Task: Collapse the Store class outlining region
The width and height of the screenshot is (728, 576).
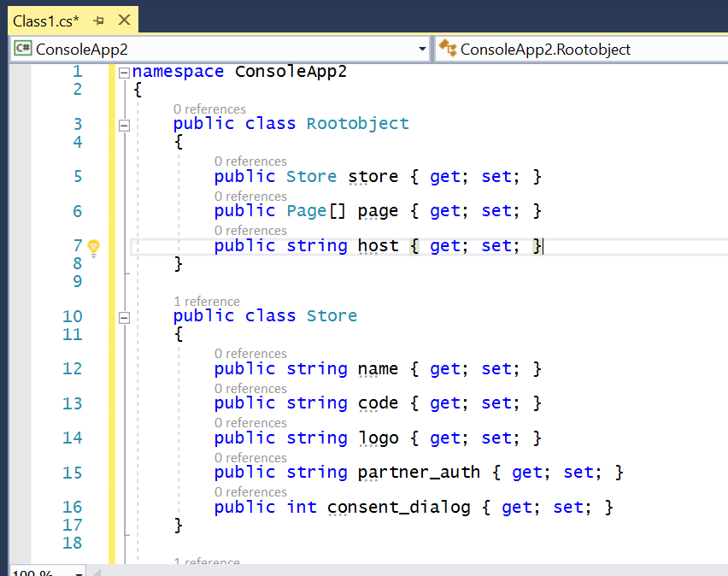Action: pyautogui.click(x=124, y=316)
